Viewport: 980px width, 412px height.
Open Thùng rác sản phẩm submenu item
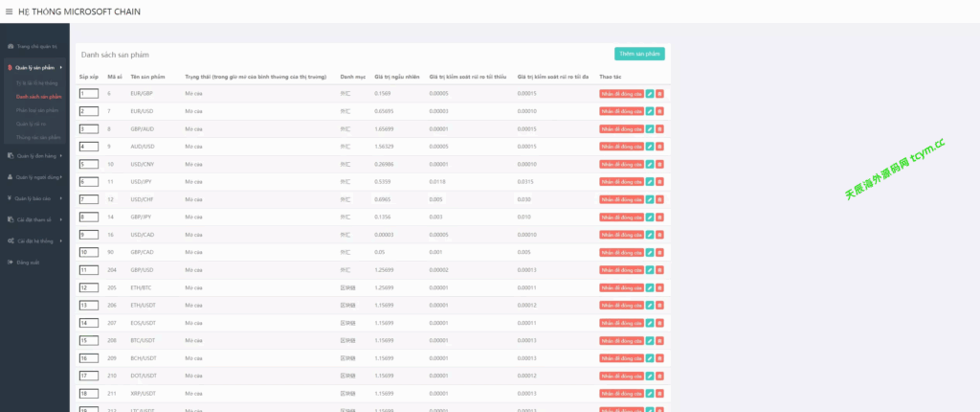[38, 137]
